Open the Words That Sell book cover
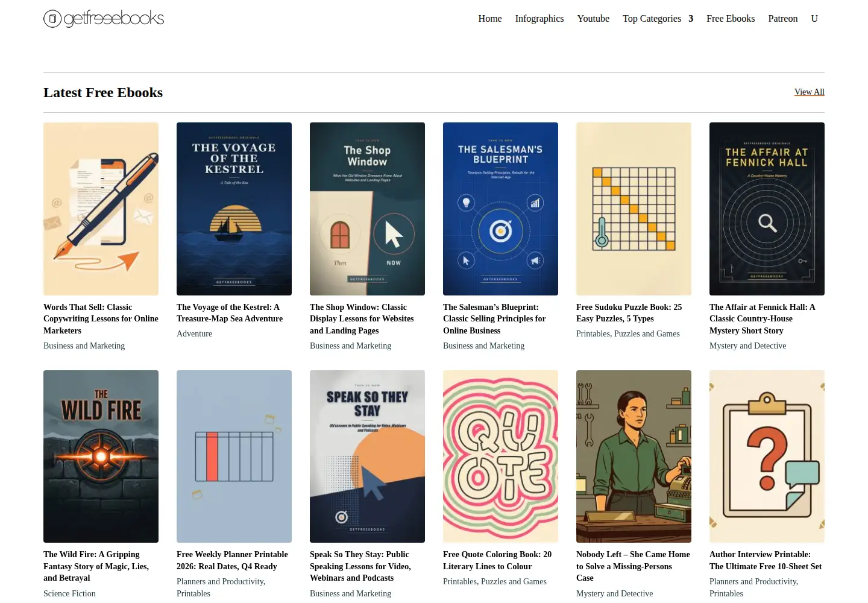Image resolution: width=868 pixels, height=603 pixels. coord(101,209)
